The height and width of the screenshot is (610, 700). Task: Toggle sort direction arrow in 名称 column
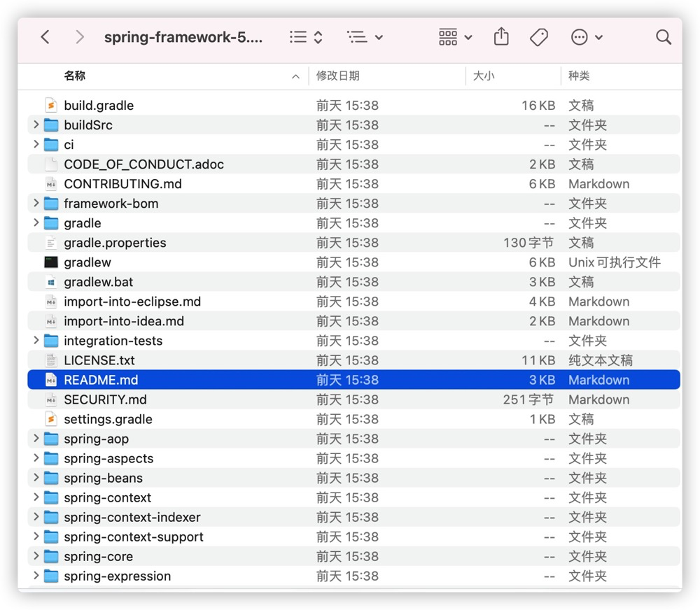[295, 77]
